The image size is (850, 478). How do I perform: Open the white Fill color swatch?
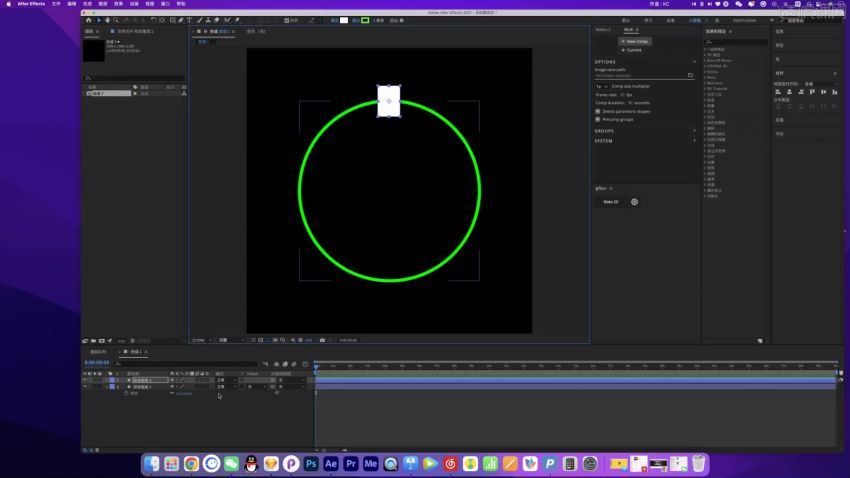coord(344,20)
